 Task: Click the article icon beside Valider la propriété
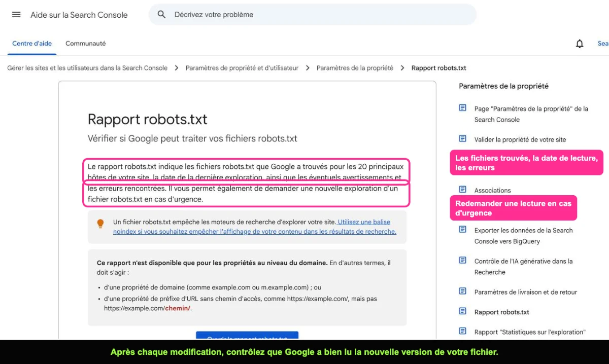click(x=462, y=138)
